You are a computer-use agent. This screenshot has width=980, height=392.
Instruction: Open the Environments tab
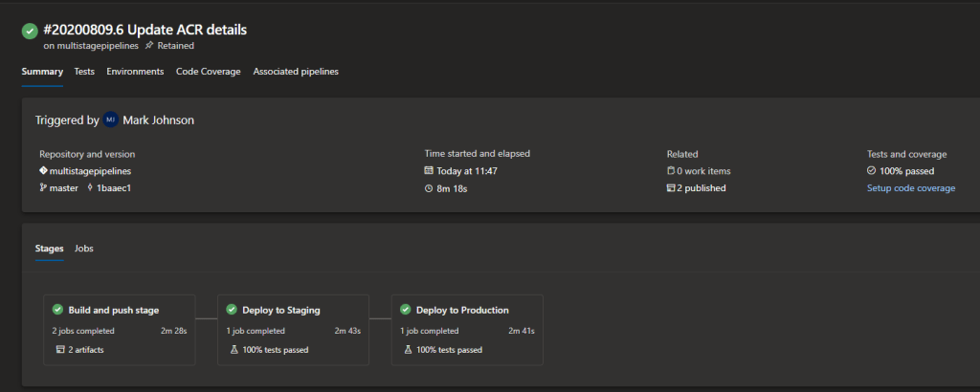pos(135,72)
